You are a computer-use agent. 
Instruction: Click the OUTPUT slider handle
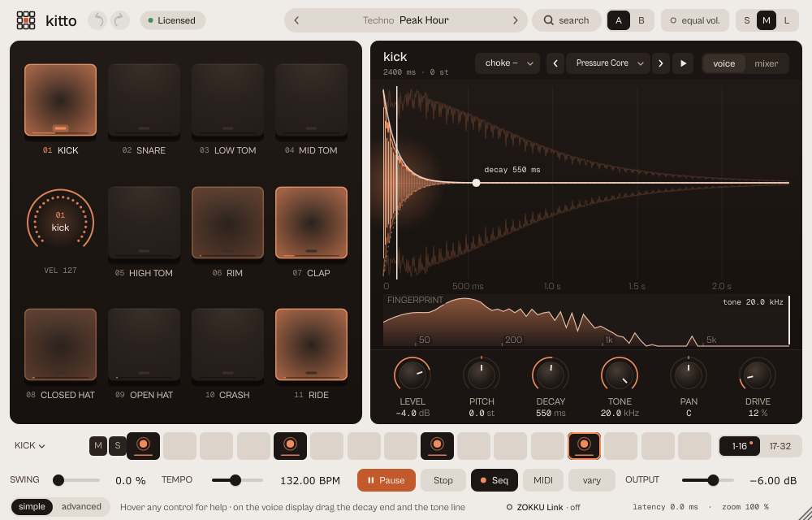(x=713, y=480)
